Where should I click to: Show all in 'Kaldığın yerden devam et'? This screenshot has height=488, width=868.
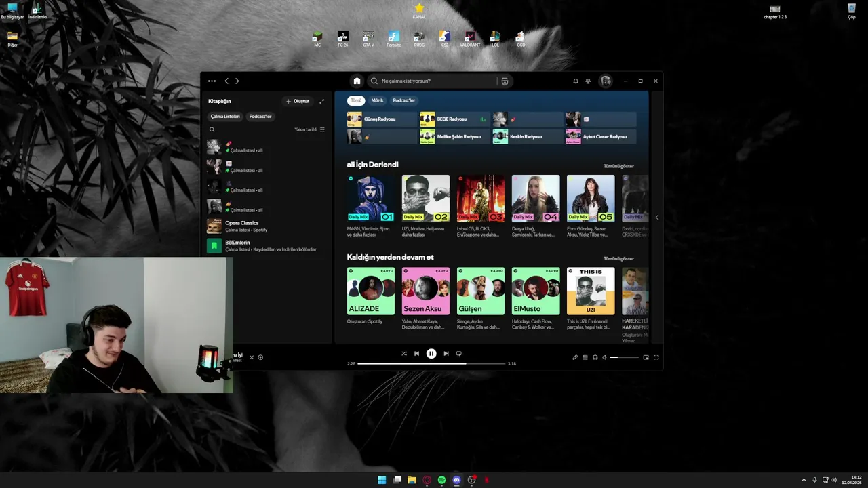(x=618, y=258)
